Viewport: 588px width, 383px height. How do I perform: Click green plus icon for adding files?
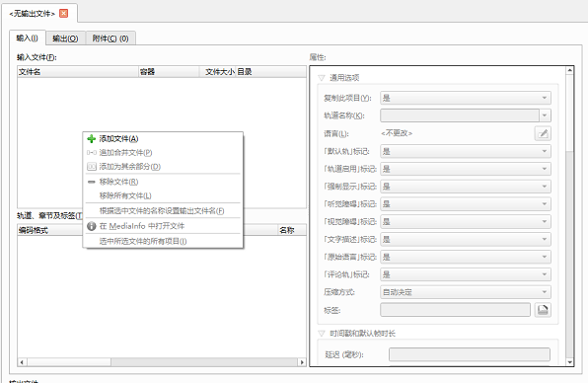tap(91, 139)
